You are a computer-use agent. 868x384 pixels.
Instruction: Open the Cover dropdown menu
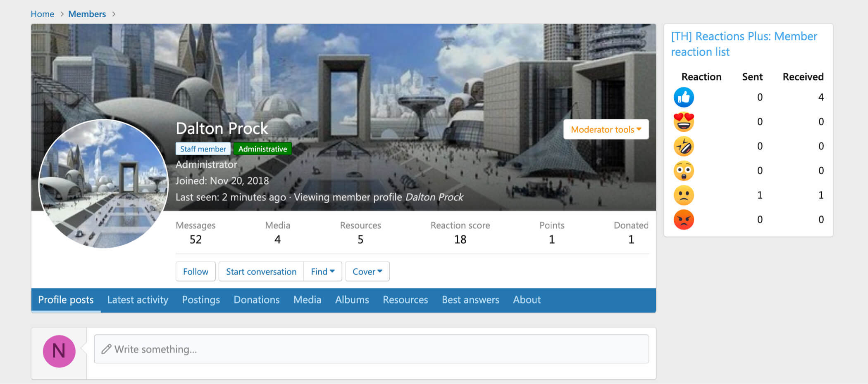tap(367, 271)
